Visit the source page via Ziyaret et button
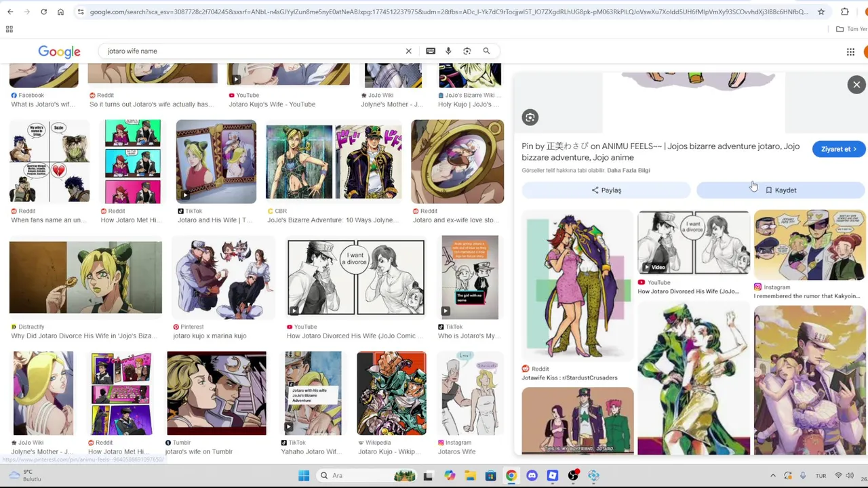Screen dimensions: 868x488 click(839, 149)
